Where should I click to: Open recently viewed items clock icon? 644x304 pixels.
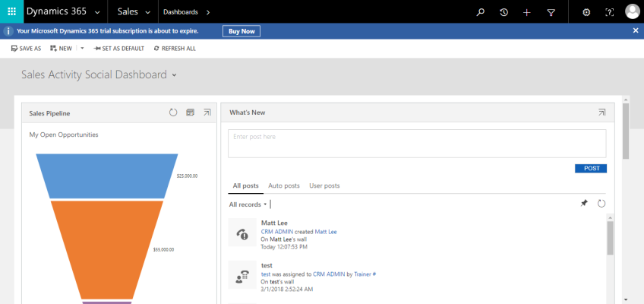click(504, 12)
